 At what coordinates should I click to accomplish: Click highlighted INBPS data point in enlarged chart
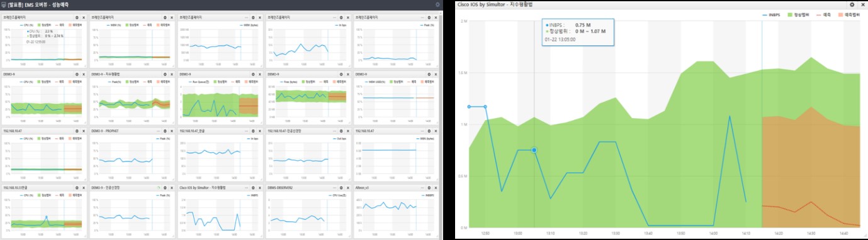[x=534, y=150]
